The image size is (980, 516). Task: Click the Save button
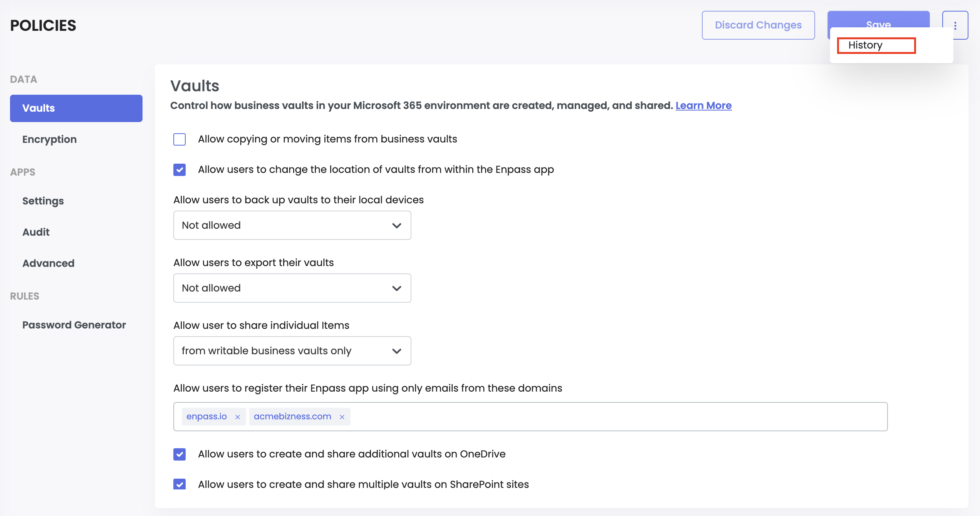pos(878,19)
